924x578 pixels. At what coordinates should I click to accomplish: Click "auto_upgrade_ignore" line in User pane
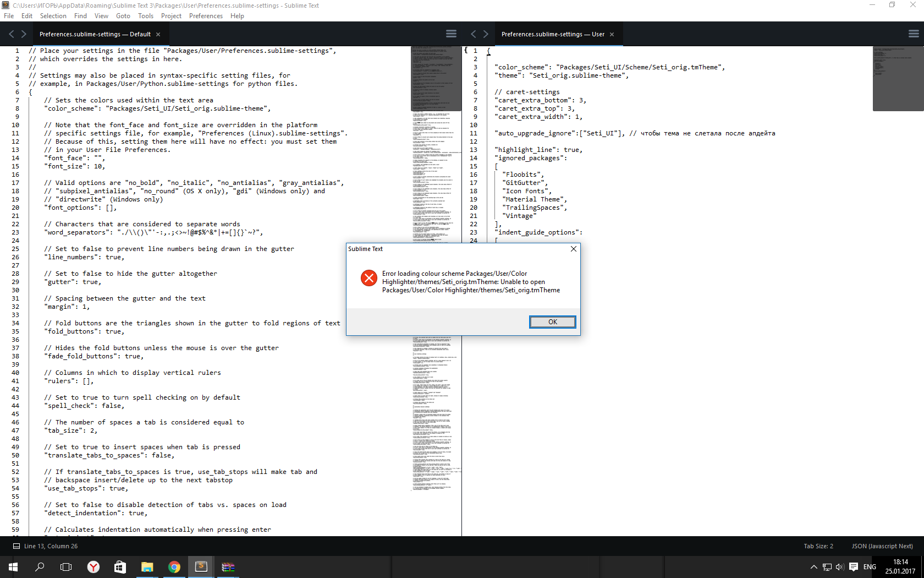635,133
